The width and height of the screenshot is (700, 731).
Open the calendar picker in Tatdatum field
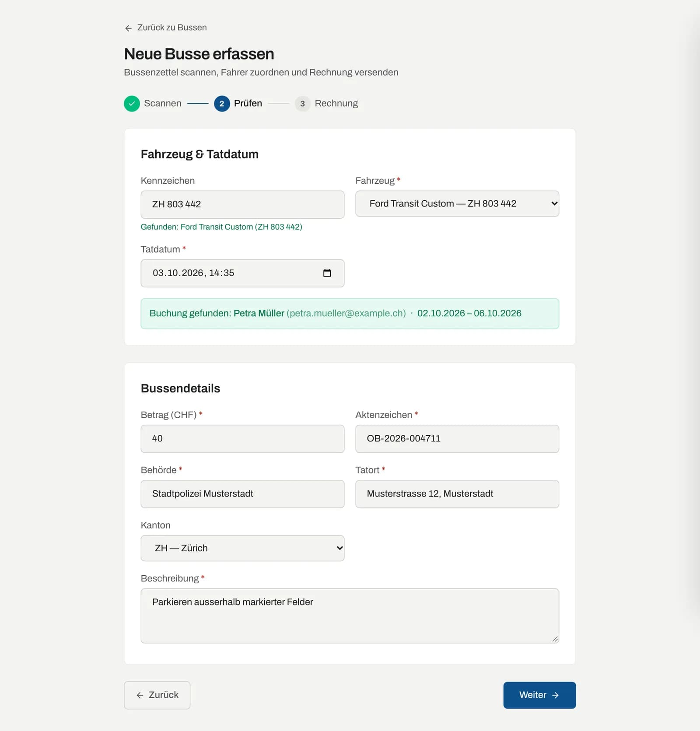(x=327, y=273)
